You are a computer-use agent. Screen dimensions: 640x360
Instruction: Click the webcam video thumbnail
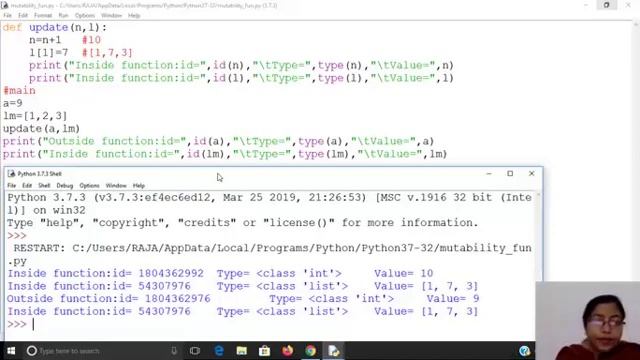click(588, 321)
